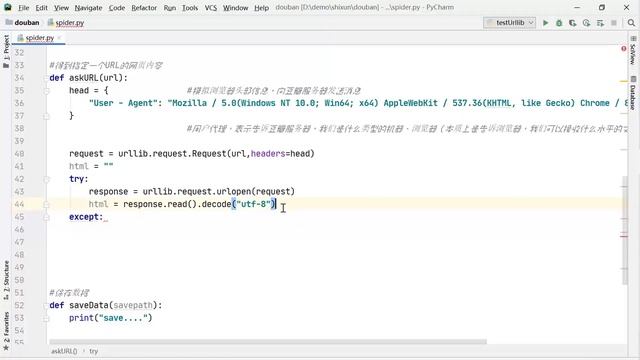Click line number 52 in the gutter
The height and width of the screenshot is (360, 640).
tap(19, 305)
